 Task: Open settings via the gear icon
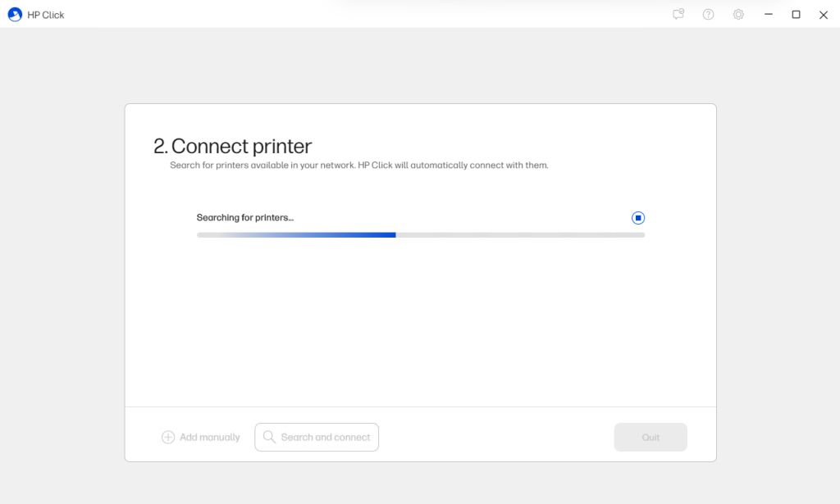click(x=738, y=15)
